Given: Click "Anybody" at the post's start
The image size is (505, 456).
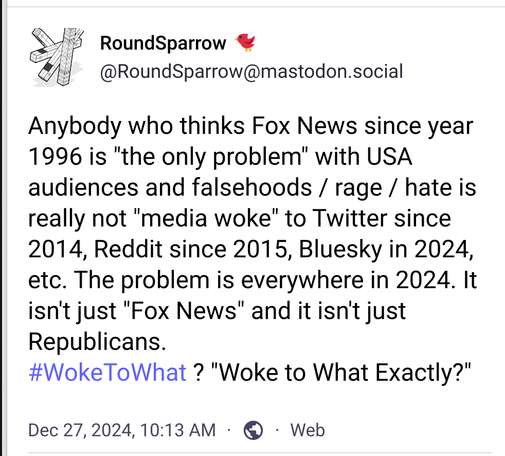Looking at the screenshot, I should pos(75,127).
